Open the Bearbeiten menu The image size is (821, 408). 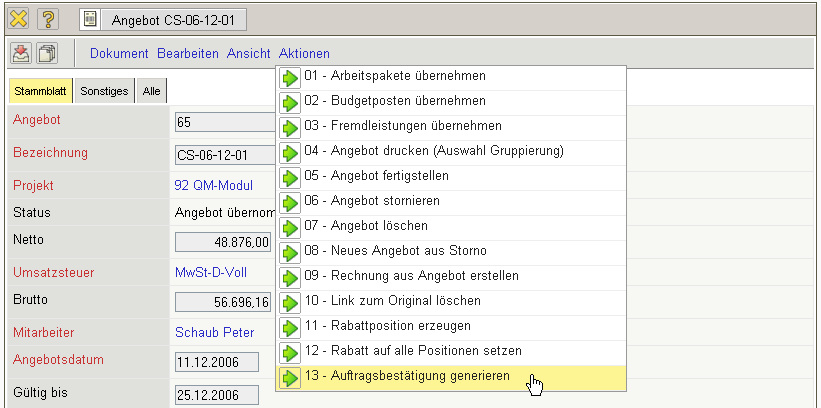[x=187, y=53]
